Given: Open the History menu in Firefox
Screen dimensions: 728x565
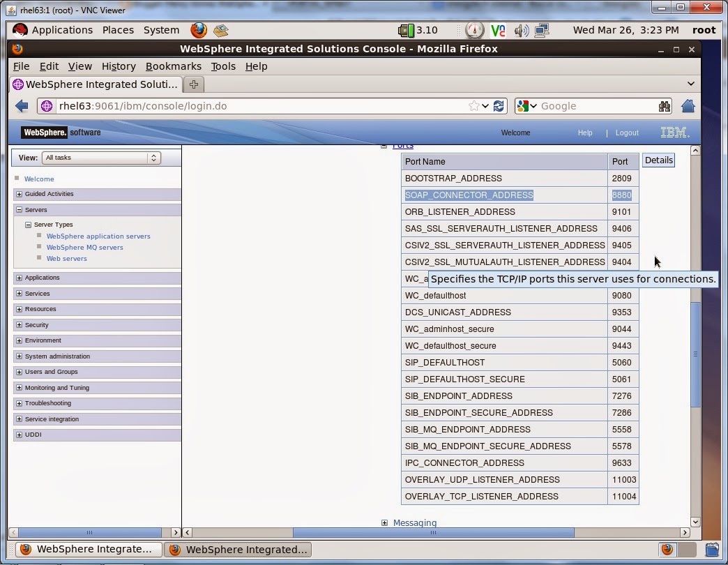Looking at the screenshot, I should pyautogui.click(x=119, y=66).
